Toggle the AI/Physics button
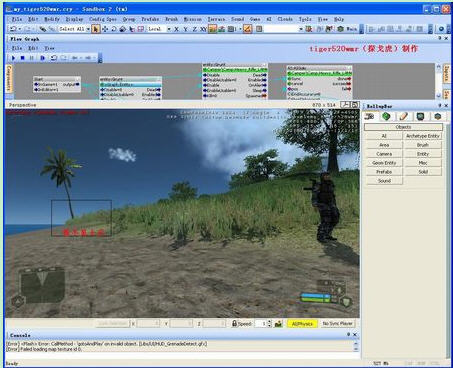 coord(302,323)
